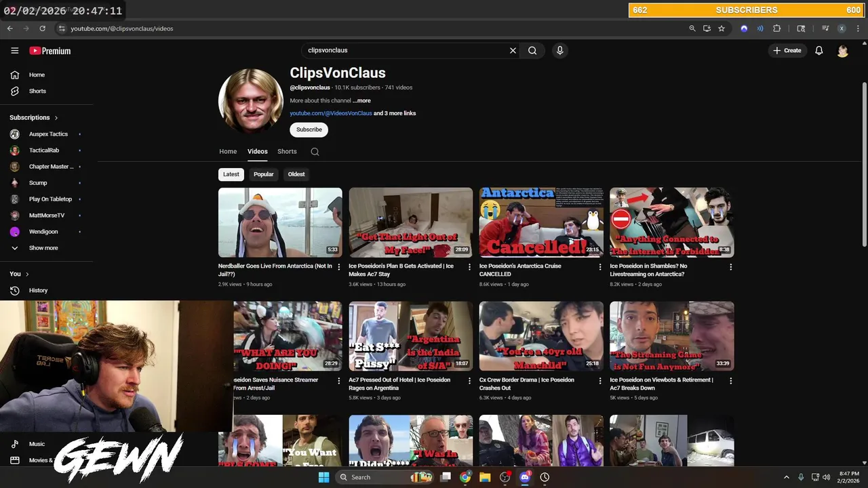Go to YouTube Premium home logo

50,51
